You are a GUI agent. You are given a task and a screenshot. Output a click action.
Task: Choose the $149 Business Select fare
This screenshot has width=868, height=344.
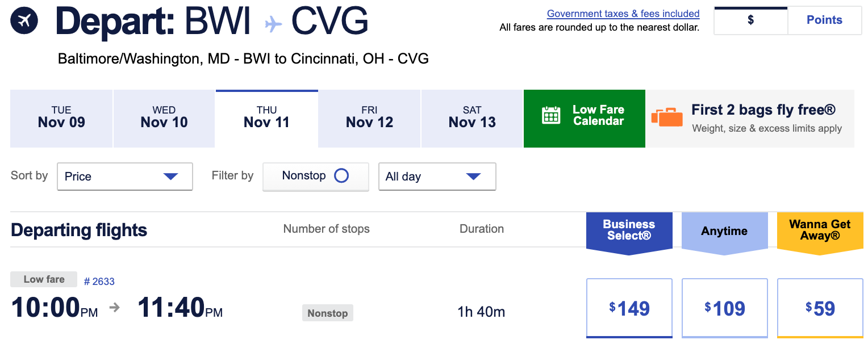(x=629, y=307)
